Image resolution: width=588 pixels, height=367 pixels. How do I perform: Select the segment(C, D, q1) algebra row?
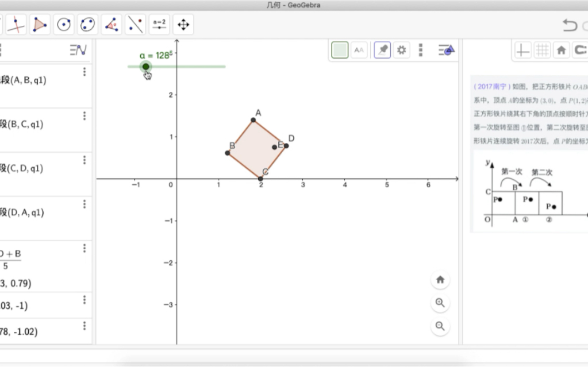(x=46, y=175)
